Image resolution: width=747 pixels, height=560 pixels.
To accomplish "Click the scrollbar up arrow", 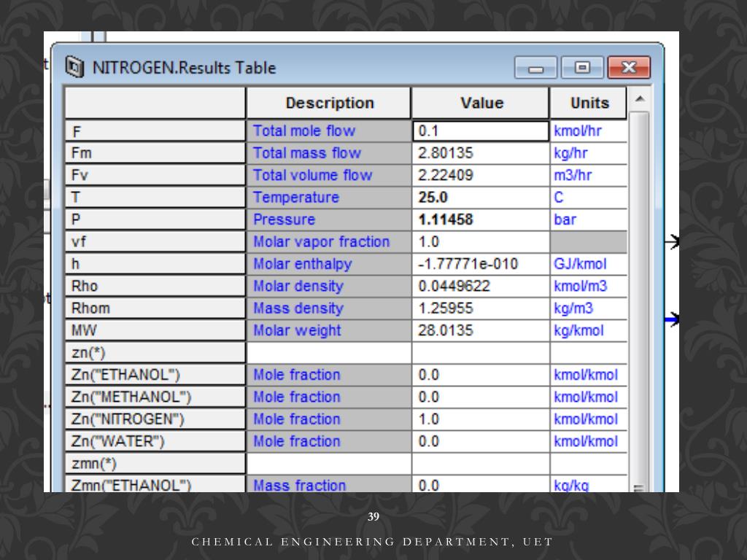I will [640, 98].
